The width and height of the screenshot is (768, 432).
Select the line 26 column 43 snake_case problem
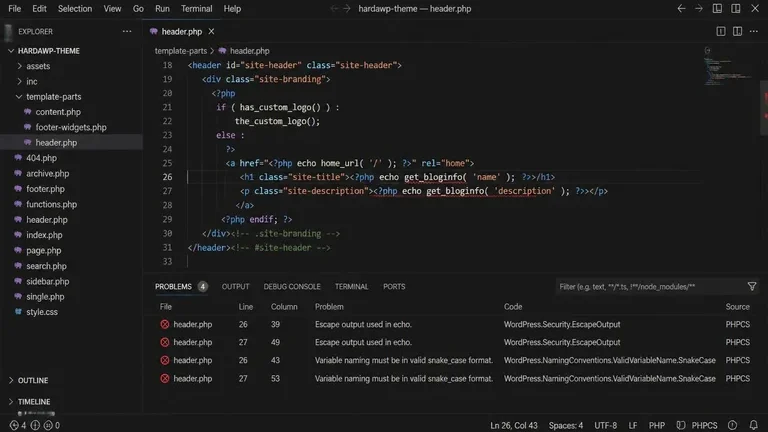click(x=456, y=360)
